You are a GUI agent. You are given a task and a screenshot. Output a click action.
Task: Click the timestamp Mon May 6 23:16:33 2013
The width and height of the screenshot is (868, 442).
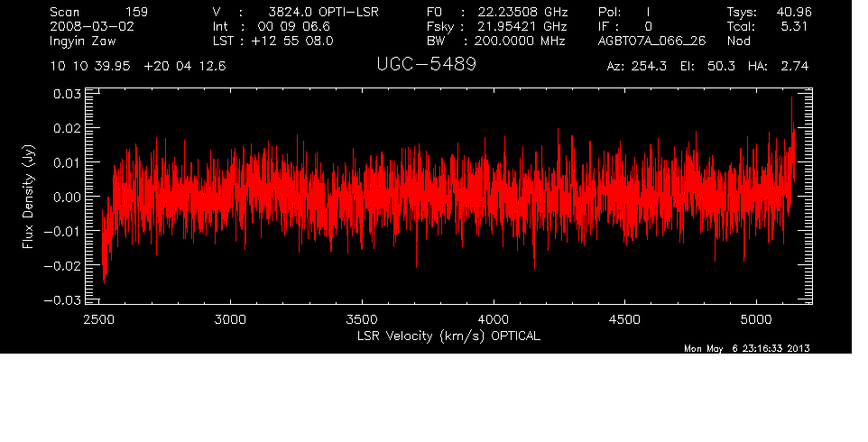point(746,349)
